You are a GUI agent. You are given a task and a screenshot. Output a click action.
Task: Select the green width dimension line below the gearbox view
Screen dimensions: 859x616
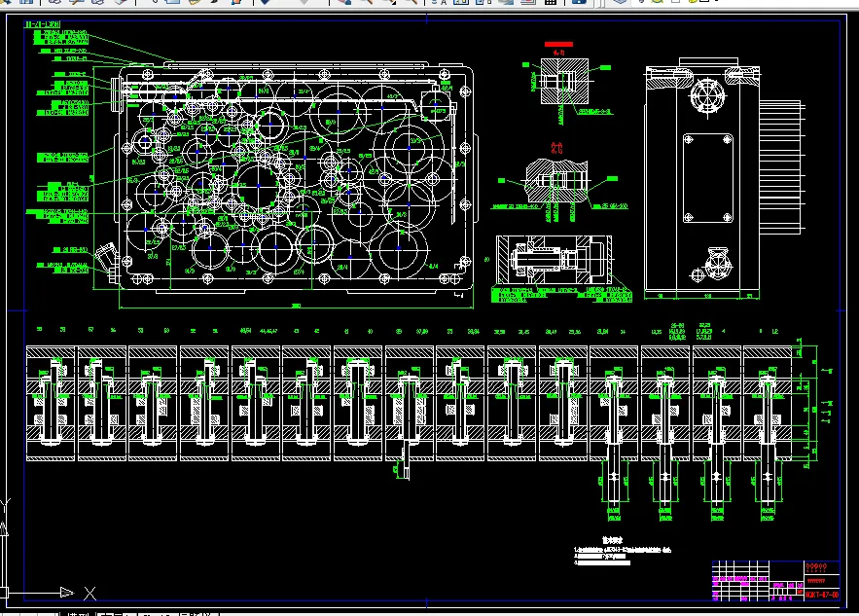click(x=296, y=308)
